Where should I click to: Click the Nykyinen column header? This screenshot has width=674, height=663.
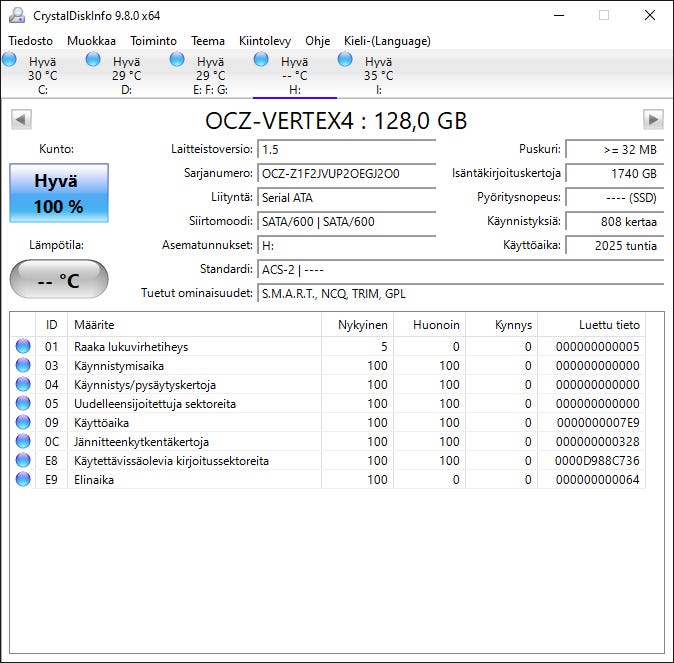coord(357,325)
